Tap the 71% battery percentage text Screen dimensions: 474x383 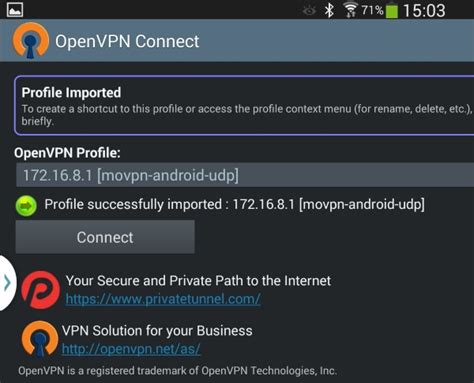point(372,10)
